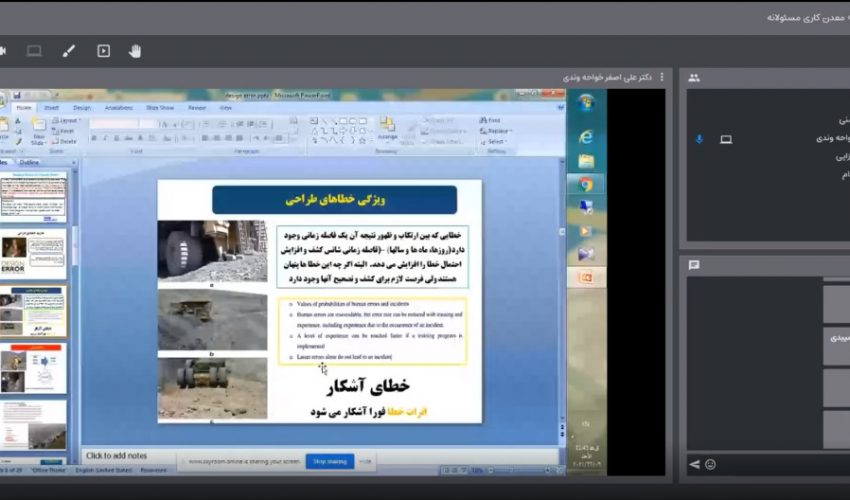
Task: Expand the Select dropdown in Editing group
Action: (x=496, y=142)
